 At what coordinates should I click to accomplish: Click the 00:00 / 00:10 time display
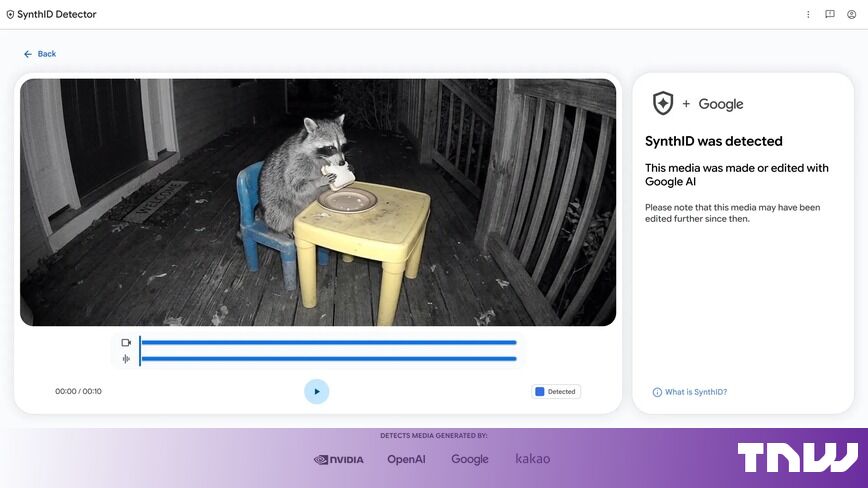pos(78,391)
